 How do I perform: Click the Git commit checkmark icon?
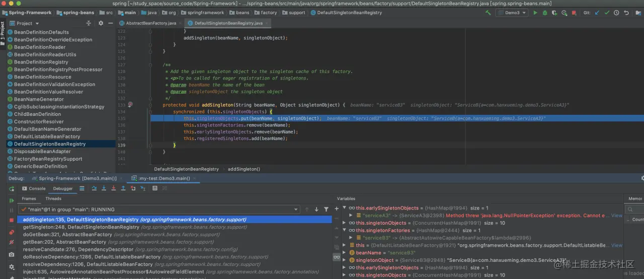(x=607, y=13)
